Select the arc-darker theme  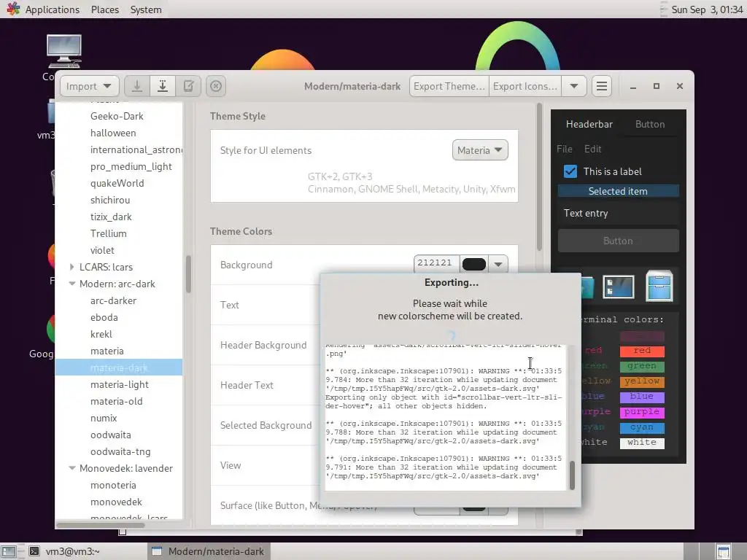coord(113,300)
